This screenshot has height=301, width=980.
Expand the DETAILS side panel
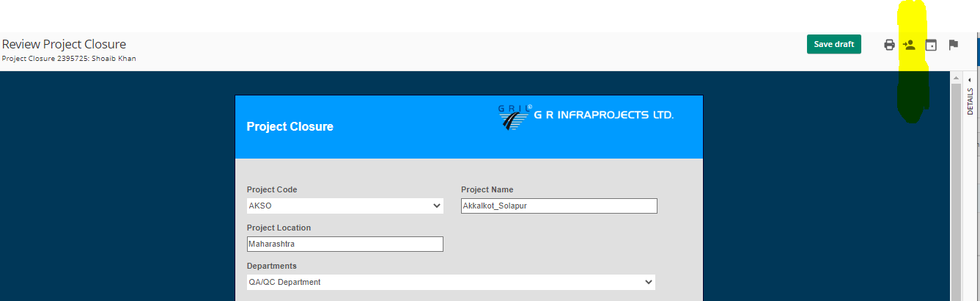[x=970, y=96]
